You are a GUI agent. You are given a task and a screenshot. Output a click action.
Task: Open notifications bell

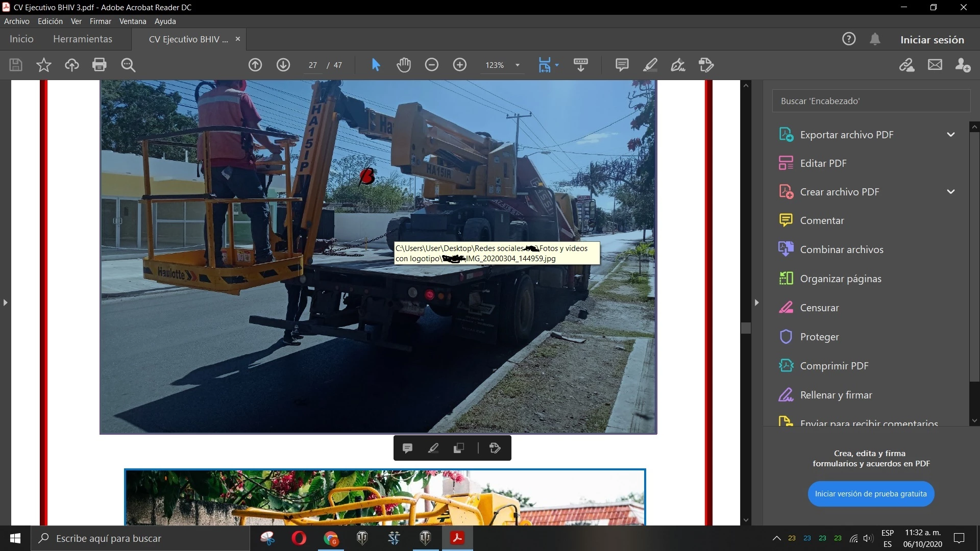pos(875,39)
